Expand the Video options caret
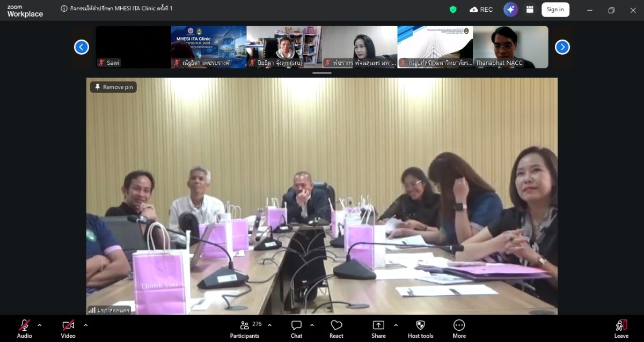Image resolution: width=644 pixels, height=342 pixels. (x=85, y=325)
